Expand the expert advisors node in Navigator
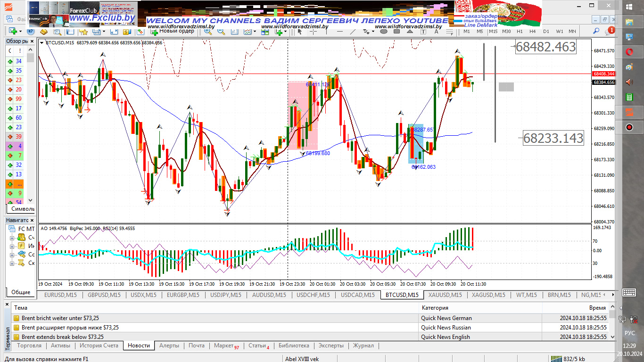Viewport: 644px width, 362px height. click(x=12, y=254)
